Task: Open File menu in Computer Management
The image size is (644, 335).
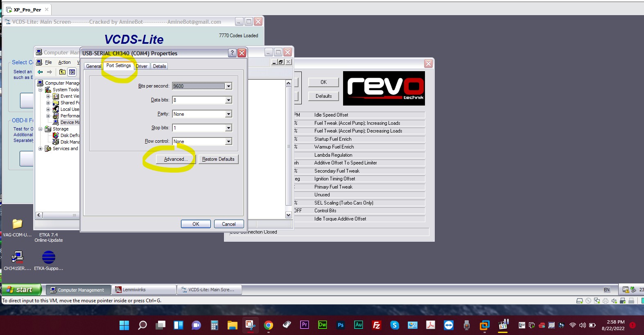Action: click(x=48, y=62)
